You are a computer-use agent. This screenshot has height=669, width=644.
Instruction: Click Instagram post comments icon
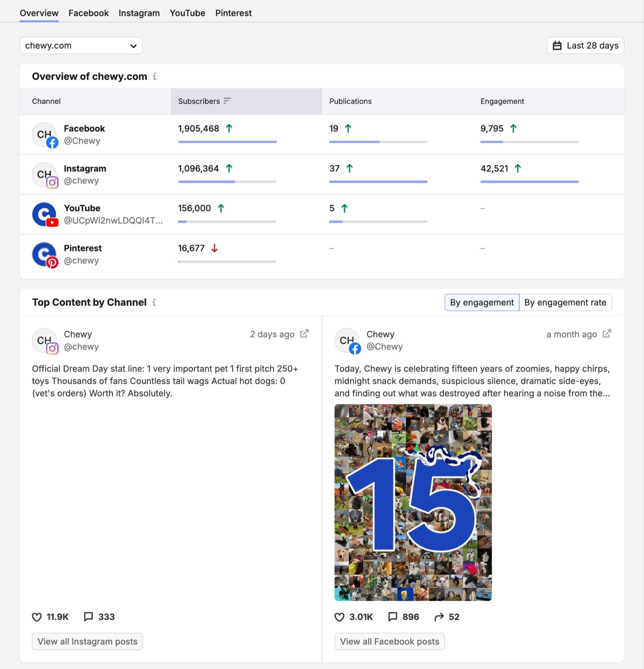[x=89, y=616]
